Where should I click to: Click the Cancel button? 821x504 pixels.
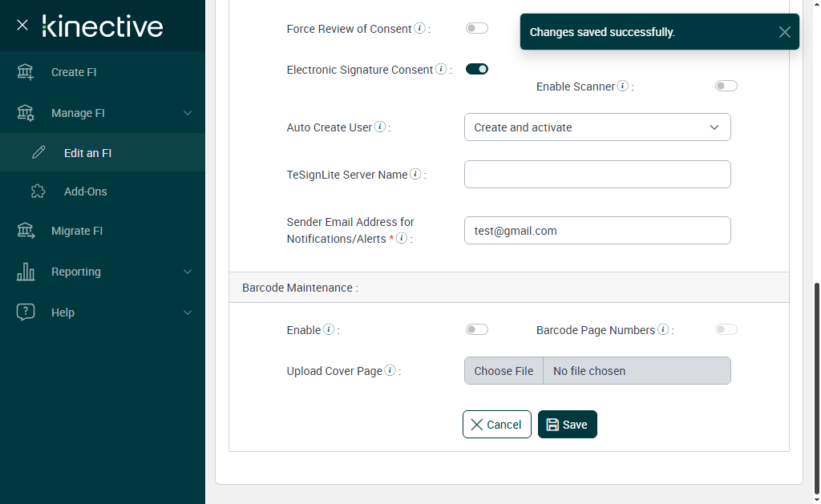[497, 425]
